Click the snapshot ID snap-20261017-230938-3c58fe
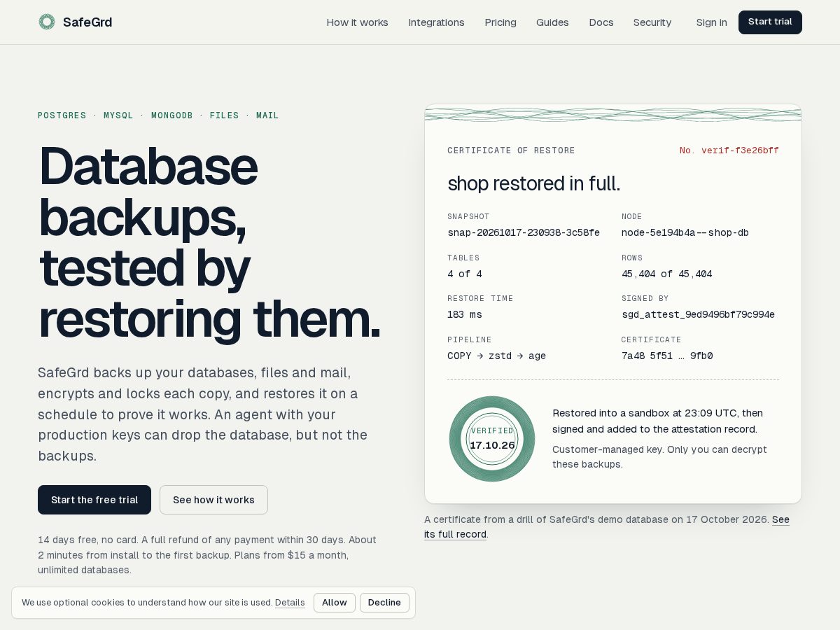Viewport: 840px width, 630px height. [x=524, y=232]
